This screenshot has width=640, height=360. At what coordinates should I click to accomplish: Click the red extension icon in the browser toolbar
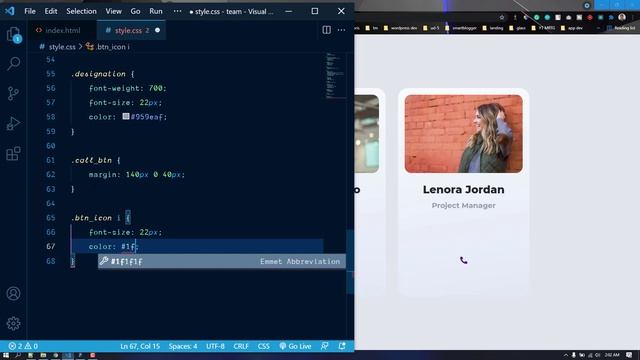(x=590, y=17)
